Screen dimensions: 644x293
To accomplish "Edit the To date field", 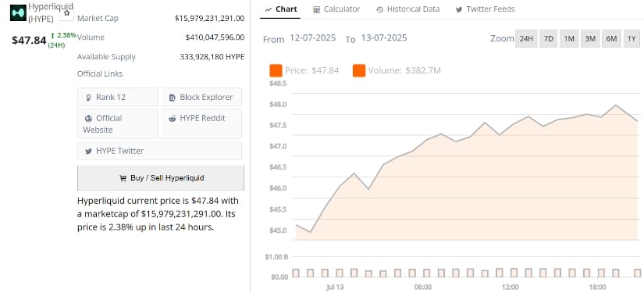I will 384,38.
